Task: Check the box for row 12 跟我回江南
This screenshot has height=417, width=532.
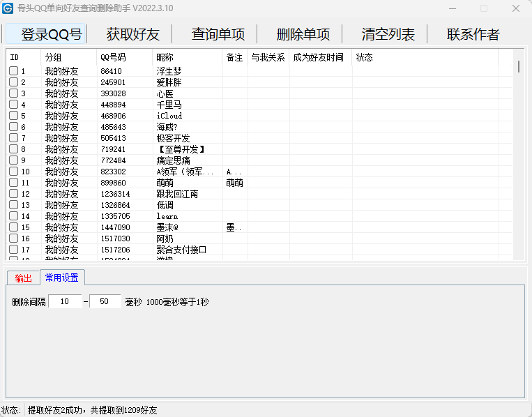Action: coord(13,193)
